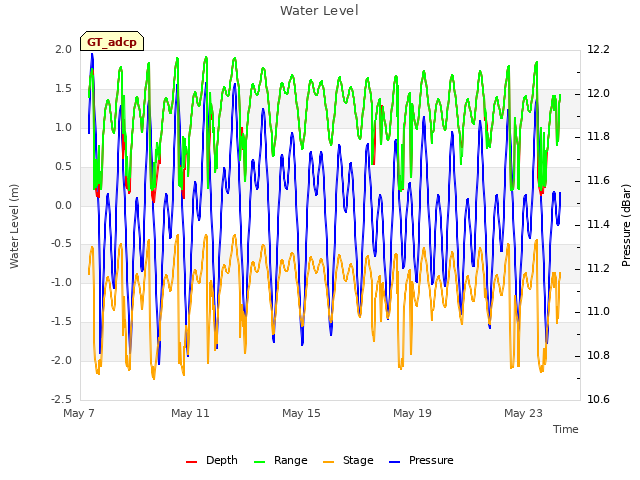Click the 0.5 left axis tick label
Image resolution: width=640 pixels, height=480 pixels.
pyautogui.click(x=64, y=167)
